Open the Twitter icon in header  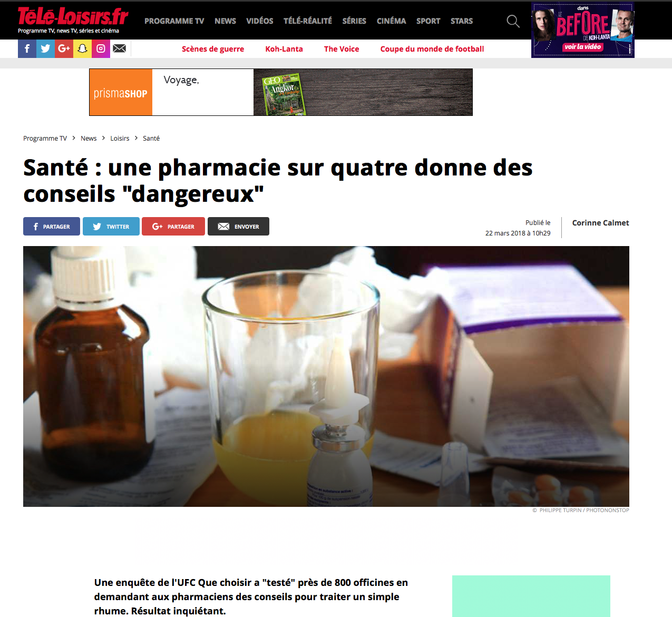pos(45,48)
